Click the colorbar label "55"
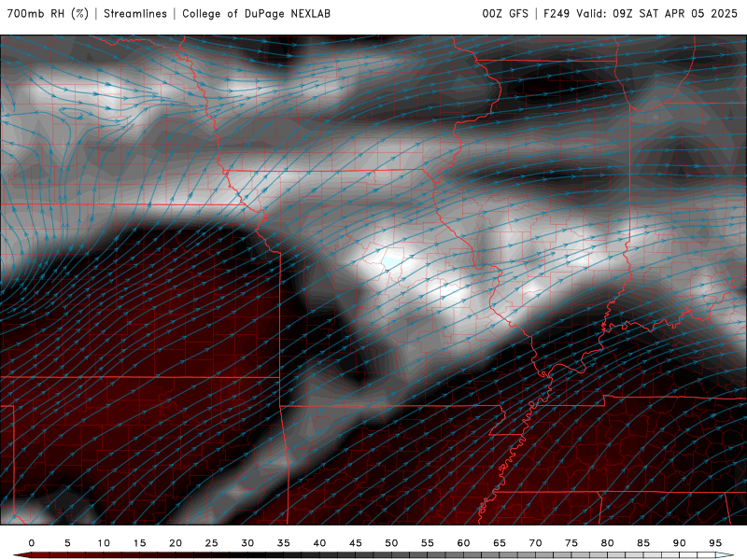Screen dimensions: 747x560 [x=428, y=543]
